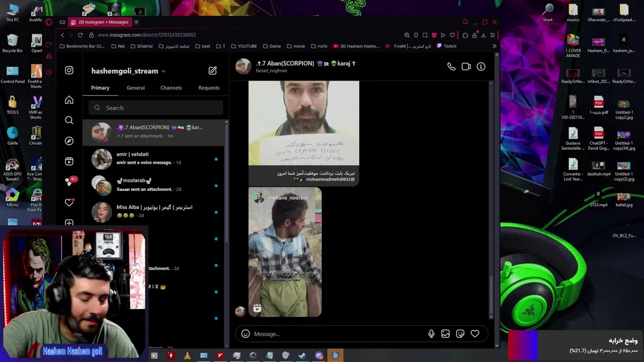This screenshot has width=644, height=362.
Task: Open the Explore compass icon
Action: pos(69,141)
